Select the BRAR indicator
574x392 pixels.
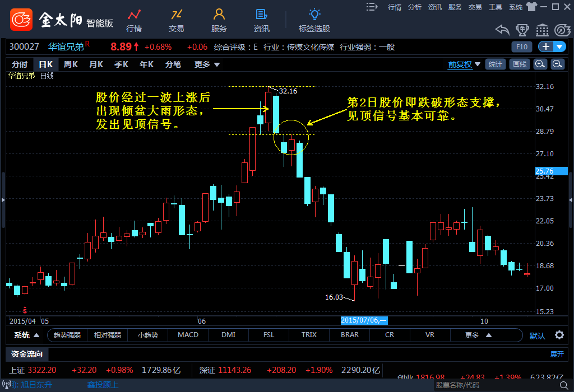coord(350,335)
